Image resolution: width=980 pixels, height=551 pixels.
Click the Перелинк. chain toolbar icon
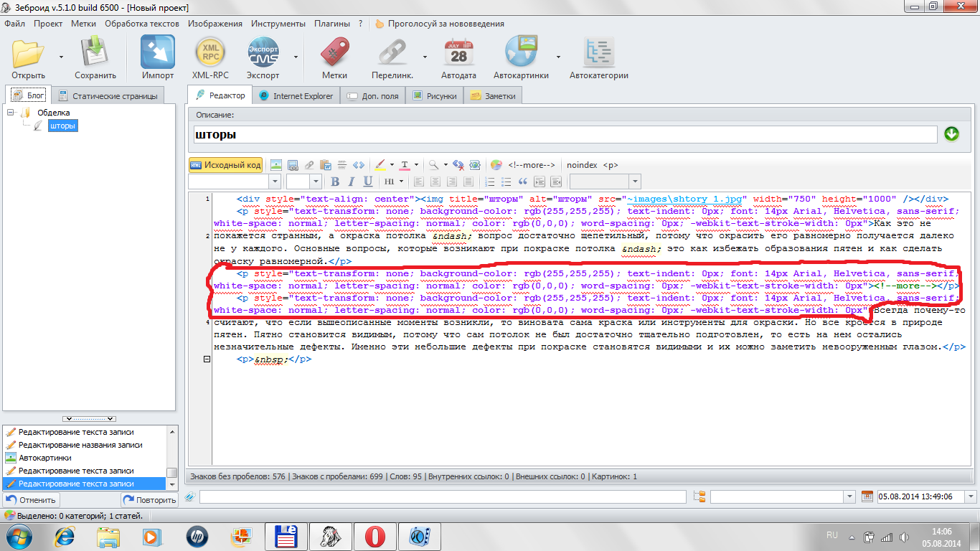pyautogui.click(x=392, y=53)
